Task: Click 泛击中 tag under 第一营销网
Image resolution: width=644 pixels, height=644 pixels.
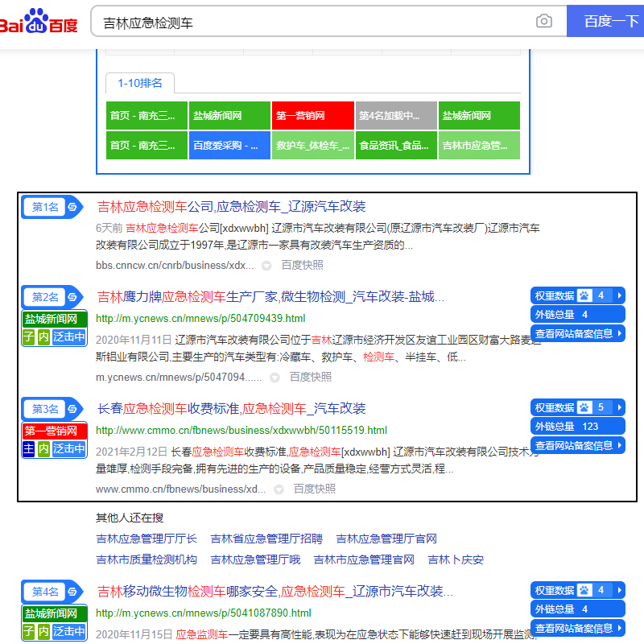Action: pyautogui.click(x=69, y=448)
